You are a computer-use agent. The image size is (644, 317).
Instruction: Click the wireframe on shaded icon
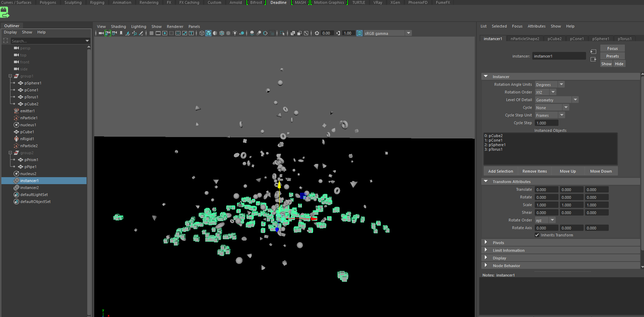tap(222, 33)
